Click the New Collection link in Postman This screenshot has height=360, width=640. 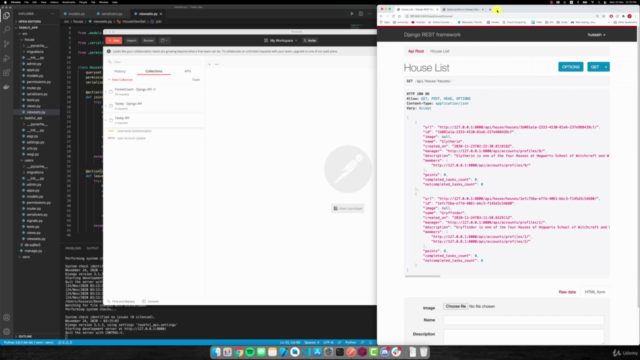(121, 80)
